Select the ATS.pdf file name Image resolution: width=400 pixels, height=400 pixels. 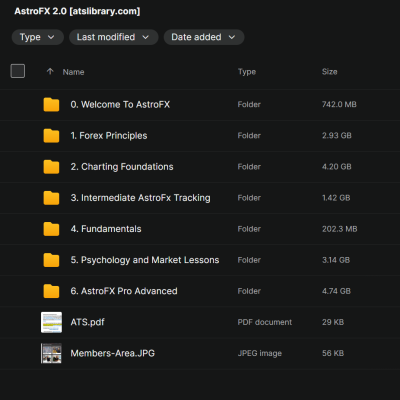87,322
